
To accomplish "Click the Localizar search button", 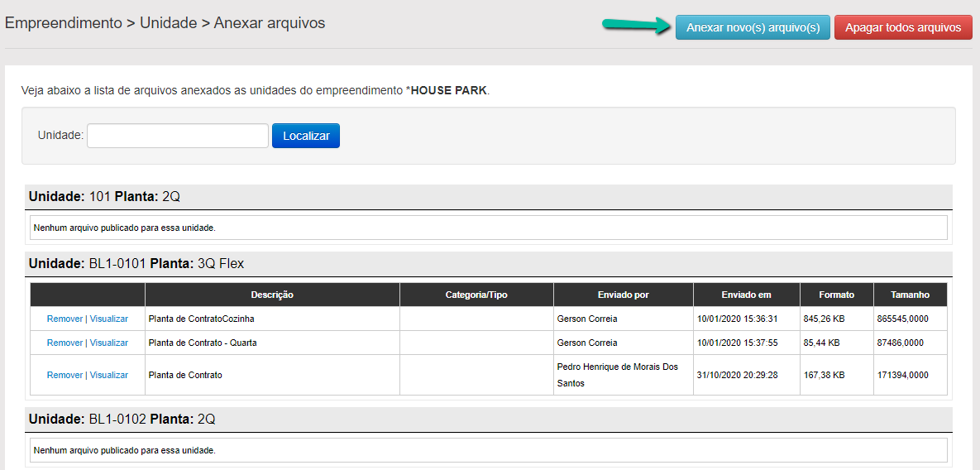I will click(x=306, y=136).
